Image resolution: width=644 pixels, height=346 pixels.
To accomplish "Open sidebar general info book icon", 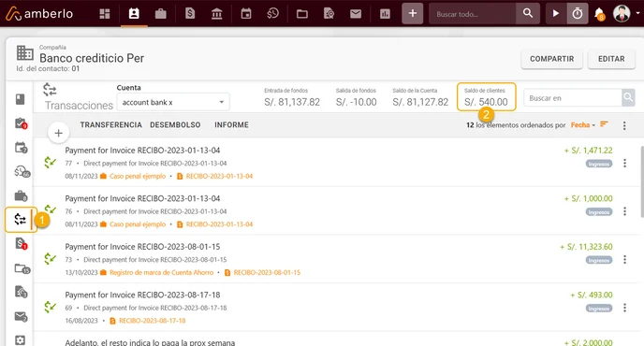I will click(21, 99).
